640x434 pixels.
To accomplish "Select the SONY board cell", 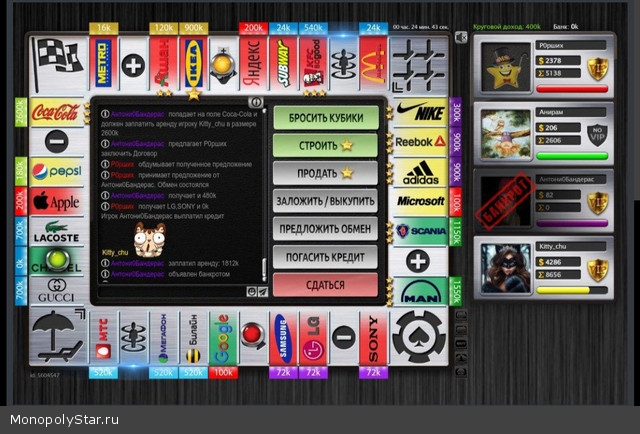I will point(373,338).
